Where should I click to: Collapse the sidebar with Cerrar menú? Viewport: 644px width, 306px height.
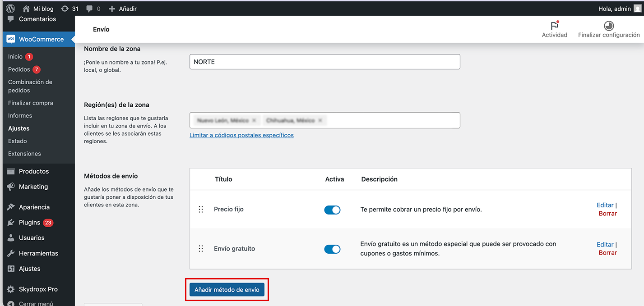click(31, 303)
